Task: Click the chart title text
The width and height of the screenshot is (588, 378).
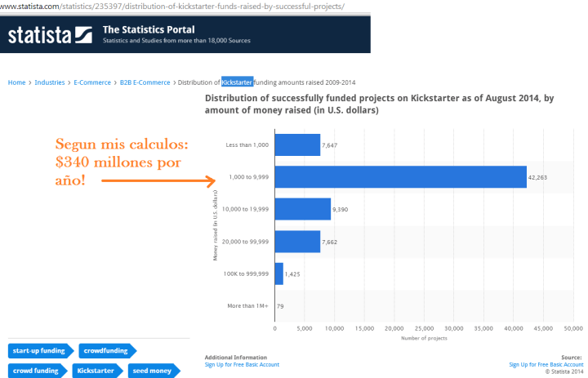Action: coord(379,104)
